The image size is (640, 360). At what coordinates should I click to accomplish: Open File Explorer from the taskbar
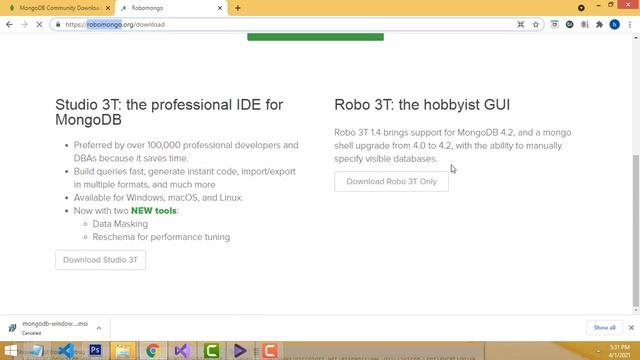123,351
